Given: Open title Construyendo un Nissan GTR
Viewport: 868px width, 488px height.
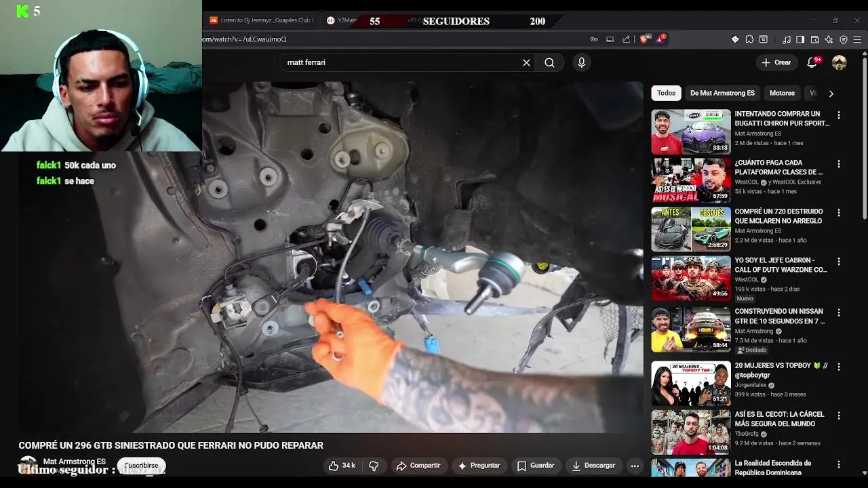Looking at the screenshot, I should (x=780, y=317).
